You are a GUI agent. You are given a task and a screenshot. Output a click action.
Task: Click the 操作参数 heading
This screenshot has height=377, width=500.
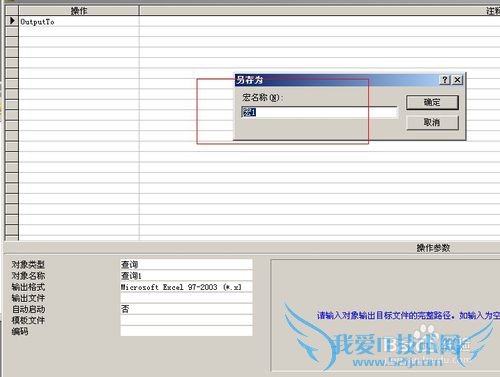pos(433,248)
